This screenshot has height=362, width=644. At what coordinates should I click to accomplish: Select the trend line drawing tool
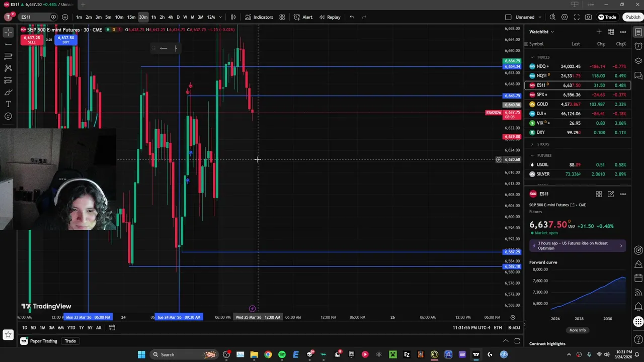coord(8,44)
